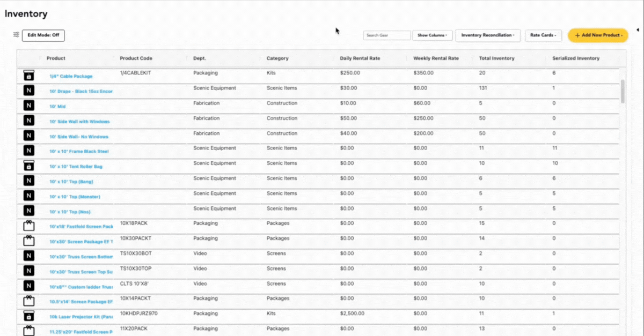This screenshot has width=644, height=336.
Task: Sort by the Daily Rental Rate header
Action: tap(360, 58)
